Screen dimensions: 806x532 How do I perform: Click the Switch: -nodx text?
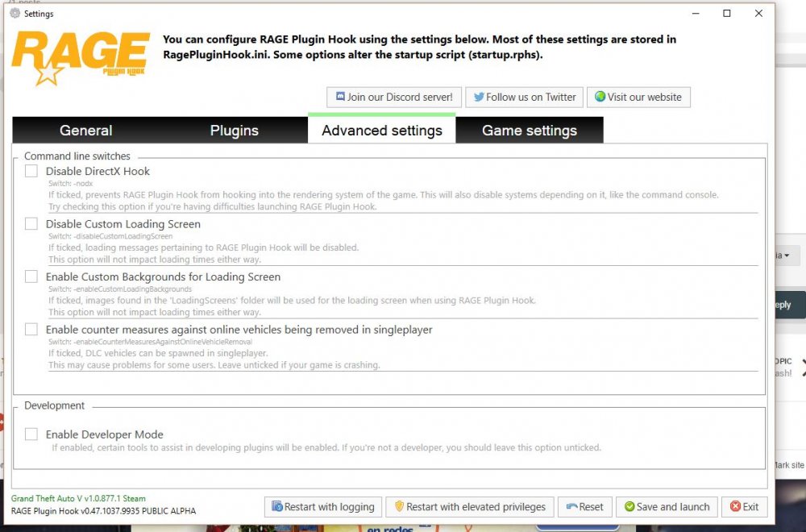coord(70,184)
